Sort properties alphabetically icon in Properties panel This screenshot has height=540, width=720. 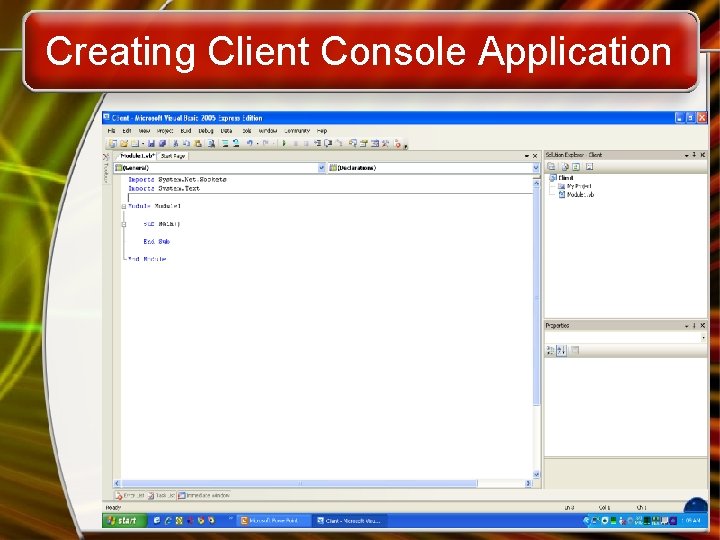(561, 350)
